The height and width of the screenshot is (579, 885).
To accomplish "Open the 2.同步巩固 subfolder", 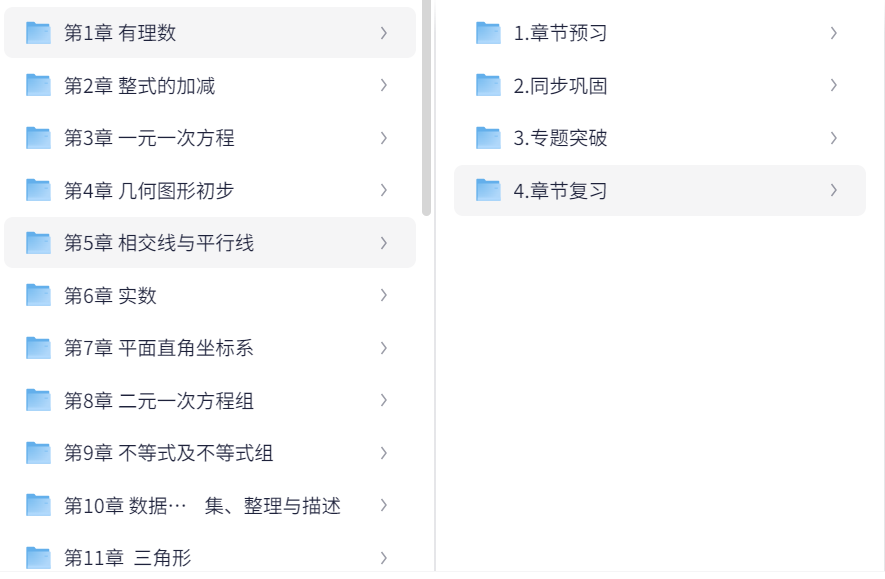I will point(560,86).
